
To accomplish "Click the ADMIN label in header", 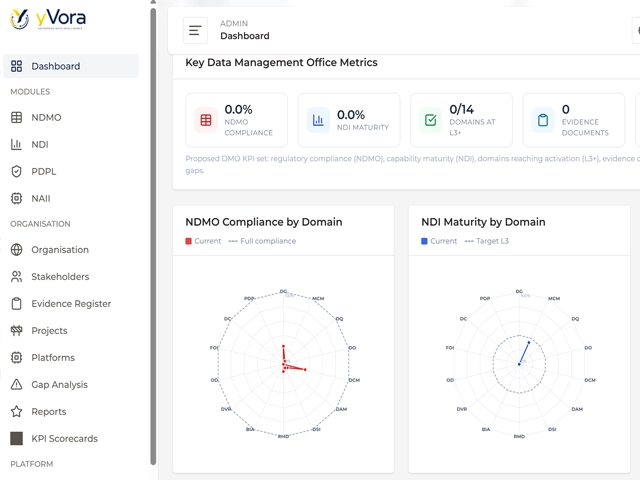I will click(234, 24).
